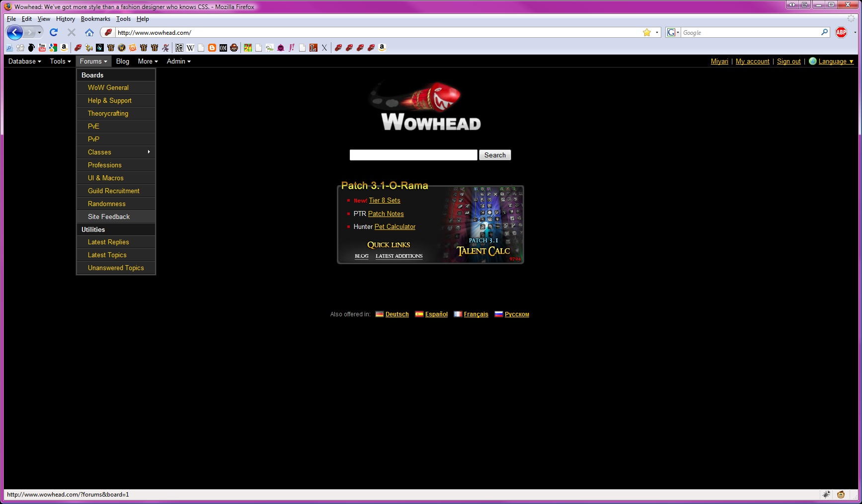Go to the Blog nav link
Image resolution: width=862 pixels, height=504 pixels.
point(123,62)
